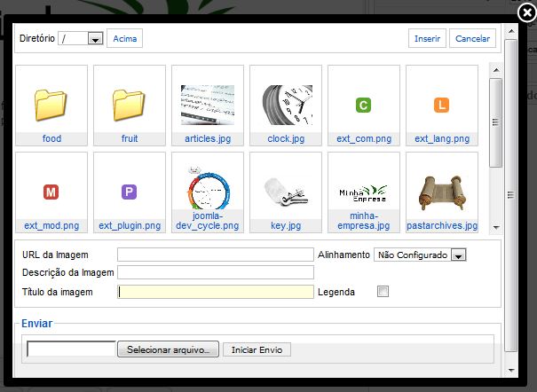Select the Minha Empresa logo thumbnail

click(x=363, y=193)
